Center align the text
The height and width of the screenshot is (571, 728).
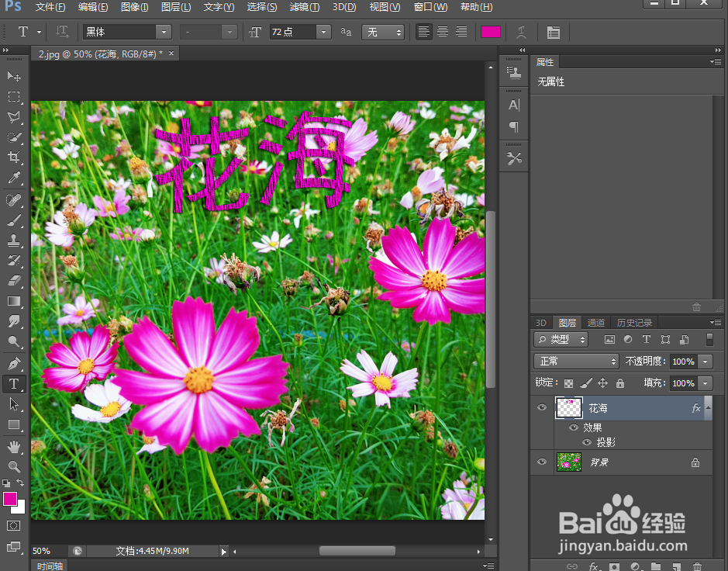pyautogui.click(x=443, y=32)
